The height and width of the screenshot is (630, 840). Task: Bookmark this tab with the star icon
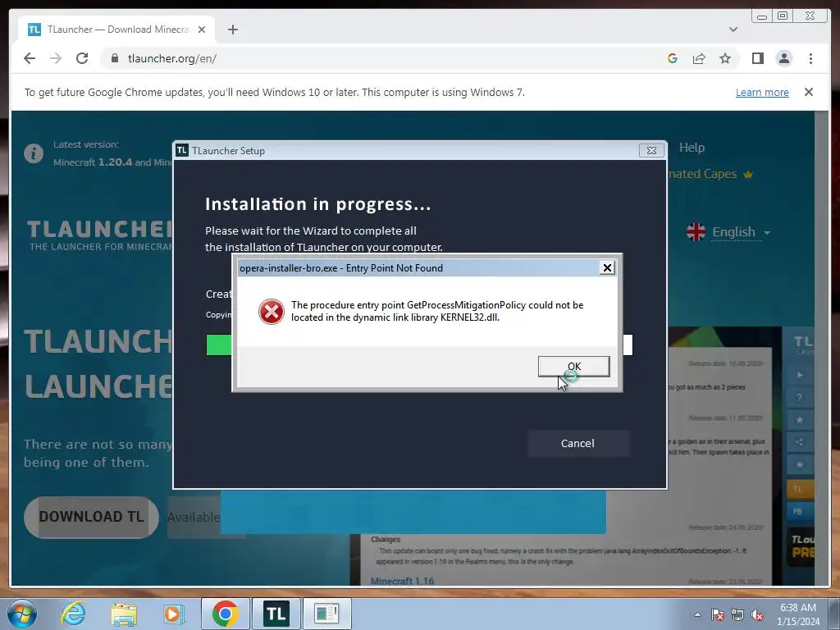click(x=725, y=58)
